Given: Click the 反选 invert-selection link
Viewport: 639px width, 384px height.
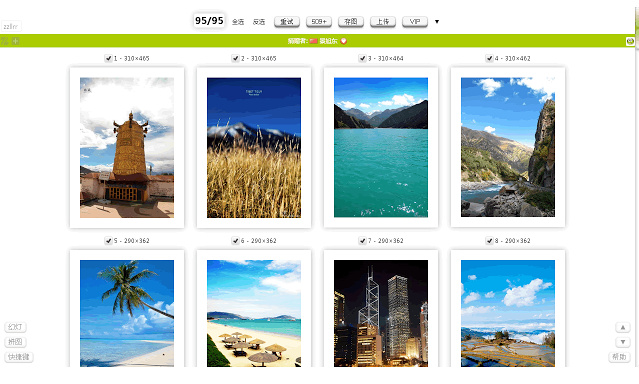Looking at the screenshot, I should (259, 22).
